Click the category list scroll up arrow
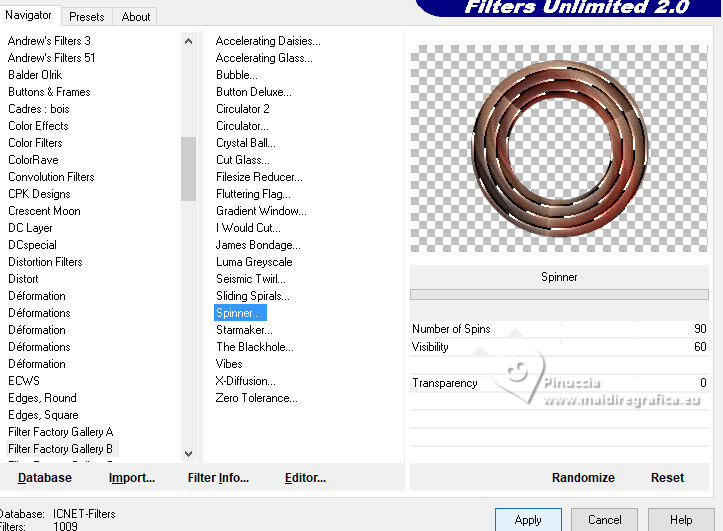 click(x=188, y=41)
